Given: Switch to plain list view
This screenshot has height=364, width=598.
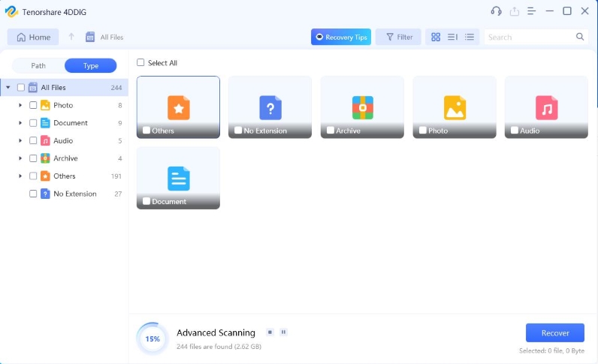Looking at the screenshot, I should (469, 37).
